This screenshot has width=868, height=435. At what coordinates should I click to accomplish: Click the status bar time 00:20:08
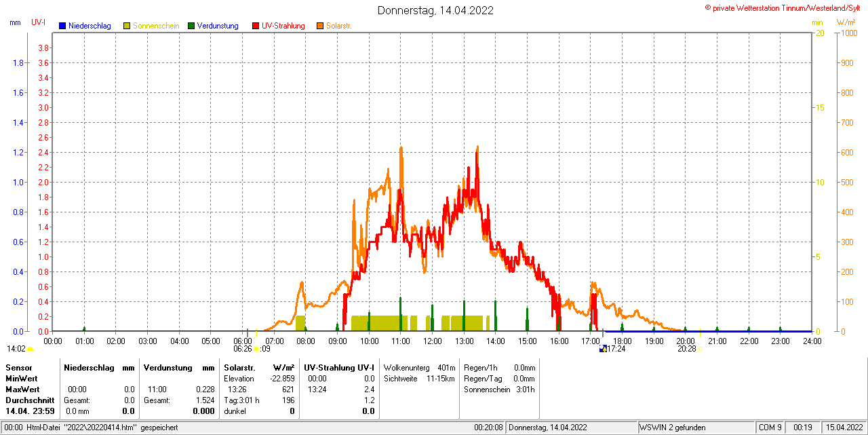point(488,428)
